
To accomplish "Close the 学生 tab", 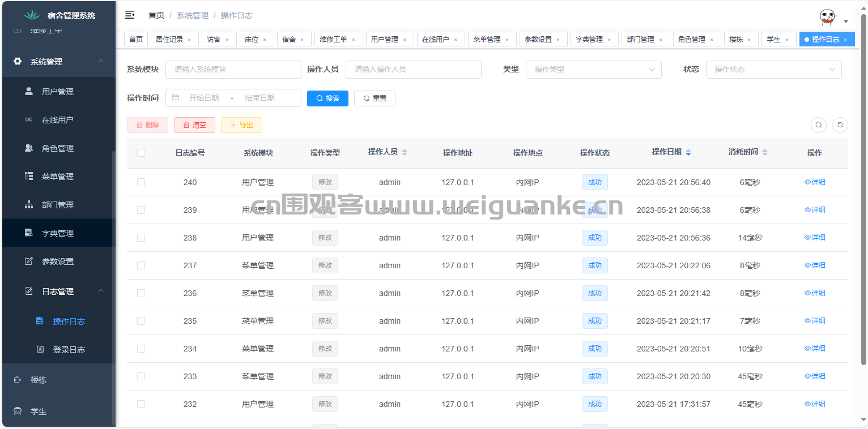I will pos(787,40).
